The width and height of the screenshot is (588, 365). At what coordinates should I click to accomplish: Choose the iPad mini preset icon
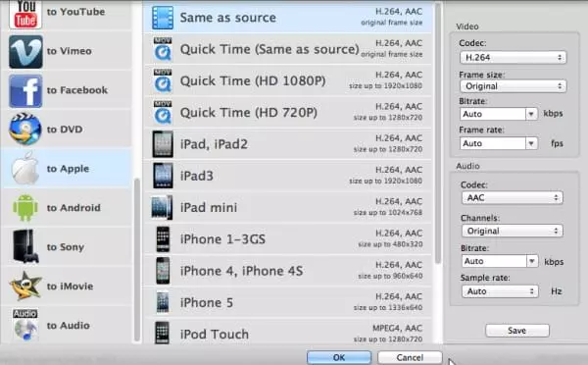pos(162,207)
